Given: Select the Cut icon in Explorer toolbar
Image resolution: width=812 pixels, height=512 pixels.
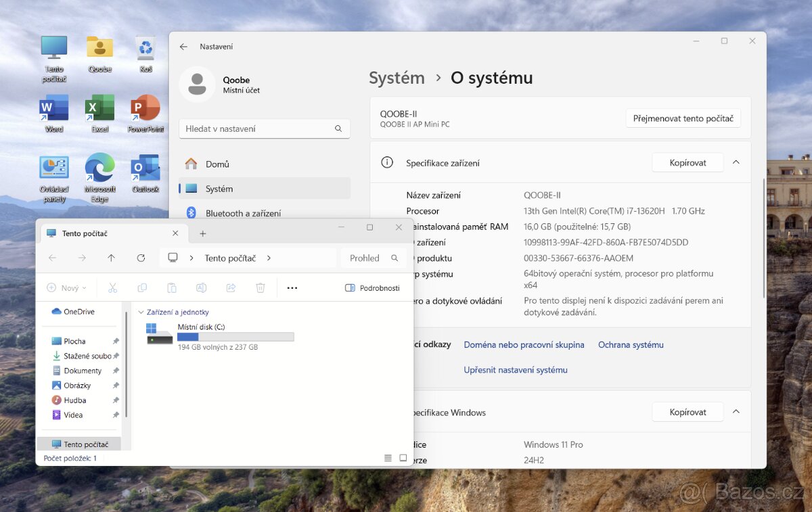Looking at the screenshot, I should coord(112,287).
